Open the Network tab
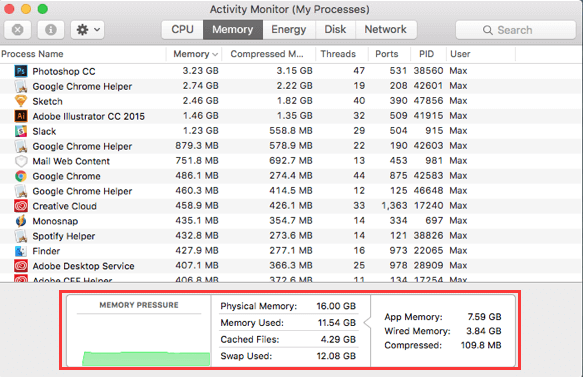Image resolution: width=583 pixels, height=377 pixels. pyautogui.click(x=386, y=29)
